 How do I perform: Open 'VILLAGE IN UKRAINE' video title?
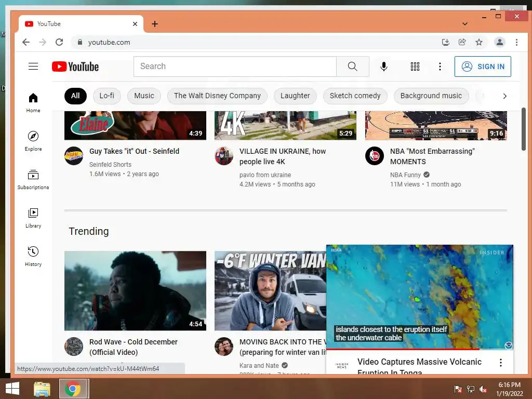click(283, 156)
